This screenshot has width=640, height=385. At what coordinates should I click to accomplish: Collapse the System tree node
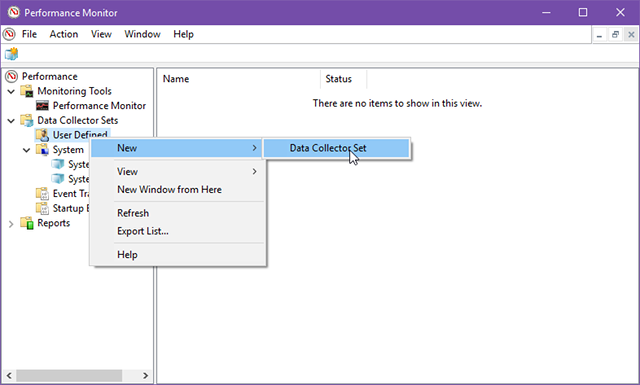pos(27,150)
